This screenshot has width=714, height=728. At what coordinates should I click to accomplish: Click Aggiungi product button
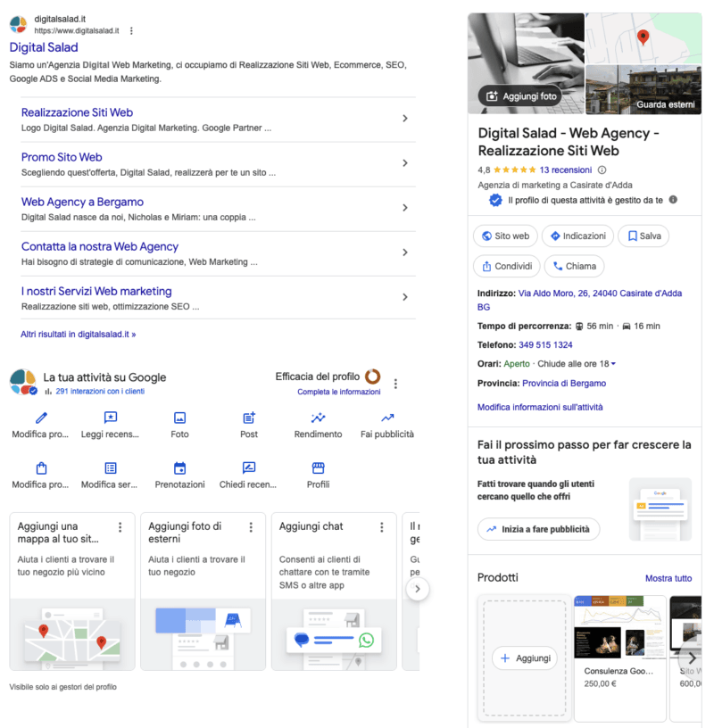tap(525, 658)
